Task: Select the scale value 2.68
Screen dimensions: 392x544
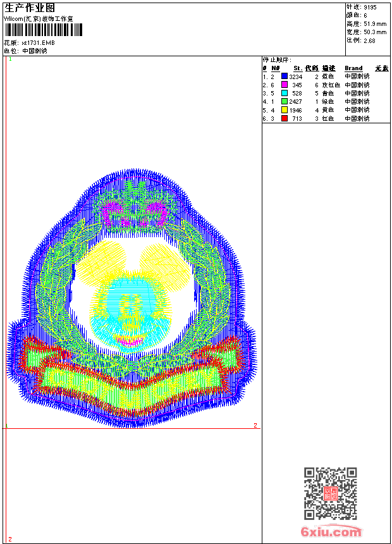Action: pos(369,40)
